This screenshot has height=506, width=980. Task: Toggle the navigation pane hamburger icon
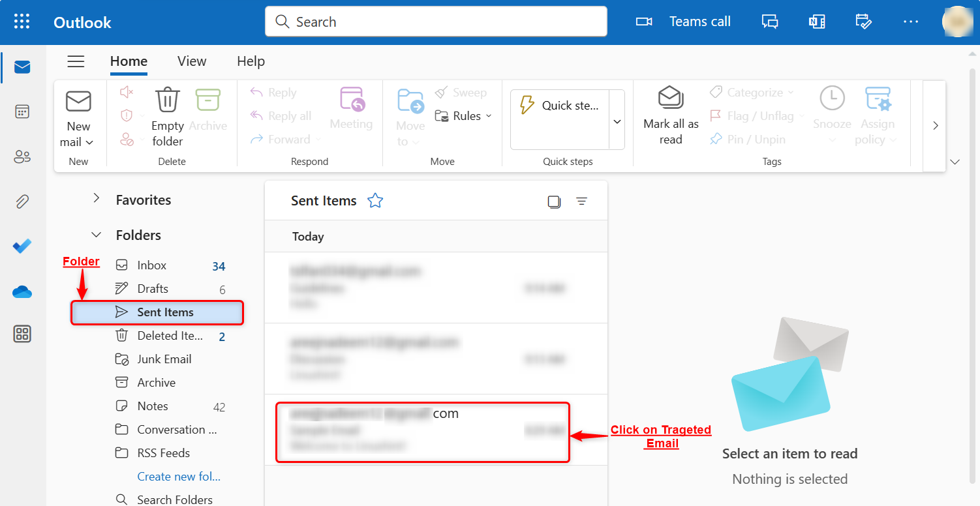pos(76,61)
